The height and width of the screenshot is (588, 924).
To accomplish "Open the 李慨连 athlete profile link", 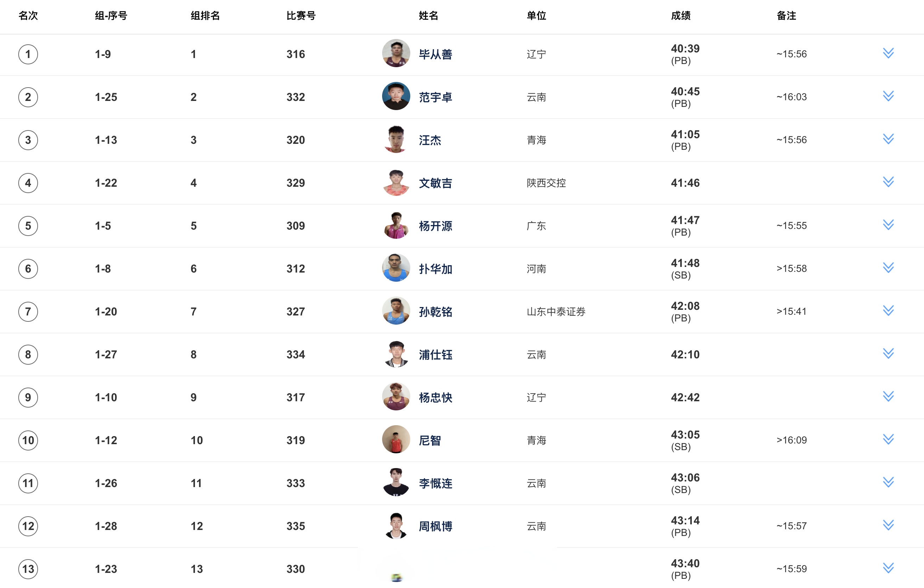I will tap(435, 483).
